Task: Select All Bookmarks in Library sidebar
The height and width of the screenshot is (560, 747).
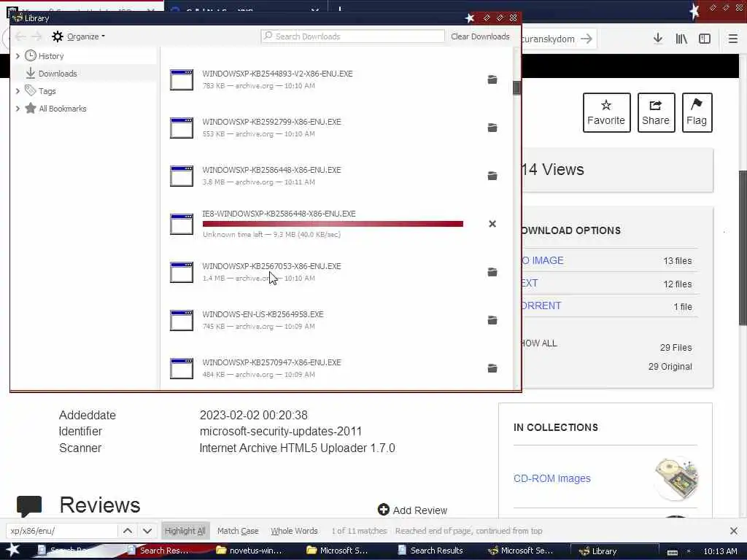Action: tap(63, 109)
